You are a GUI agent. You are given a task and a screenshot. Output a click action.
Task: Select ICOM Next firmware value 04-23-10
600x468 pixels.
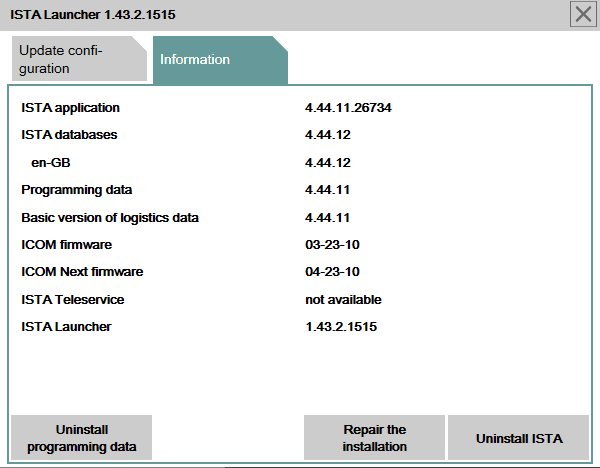(333, 272)
